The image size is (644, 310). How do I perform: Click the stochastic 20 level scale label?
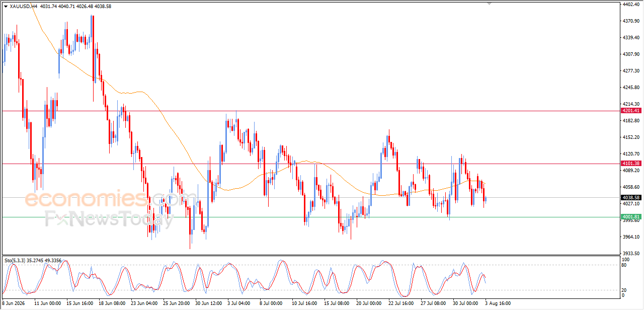[x=624, y=290]
